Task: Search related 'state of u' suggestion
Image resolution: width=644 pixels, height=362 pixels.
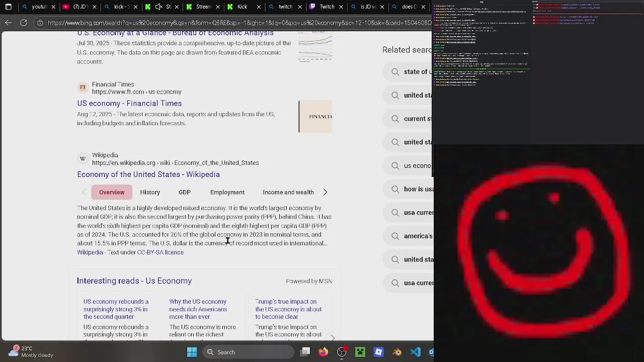Action: [408, 72]
